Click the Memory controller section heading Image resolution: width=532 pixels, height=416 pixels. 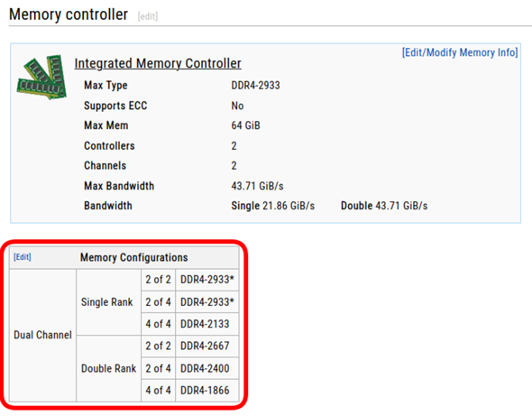(x=69, y=14)
